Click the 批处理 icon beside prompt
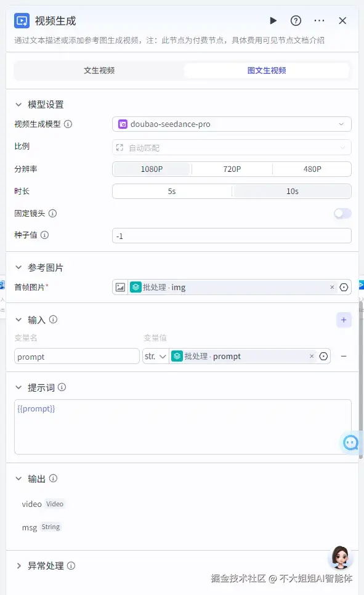 [177, 356]
